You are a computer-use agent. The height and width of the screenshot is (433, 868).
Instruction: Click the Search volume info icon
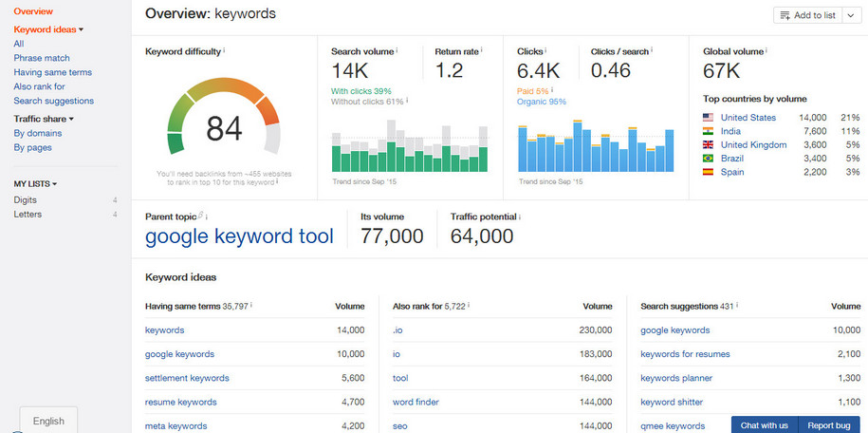397,50
